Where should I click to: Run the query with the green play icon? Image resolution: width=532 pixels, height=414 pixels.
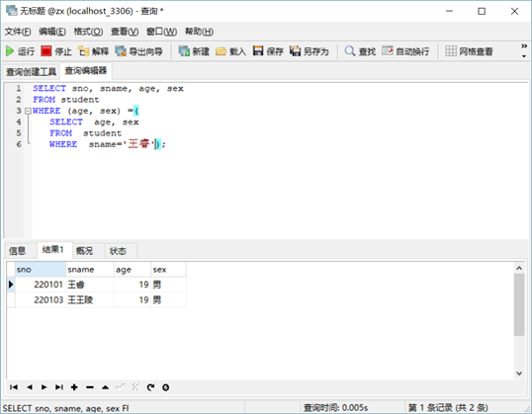10,51
